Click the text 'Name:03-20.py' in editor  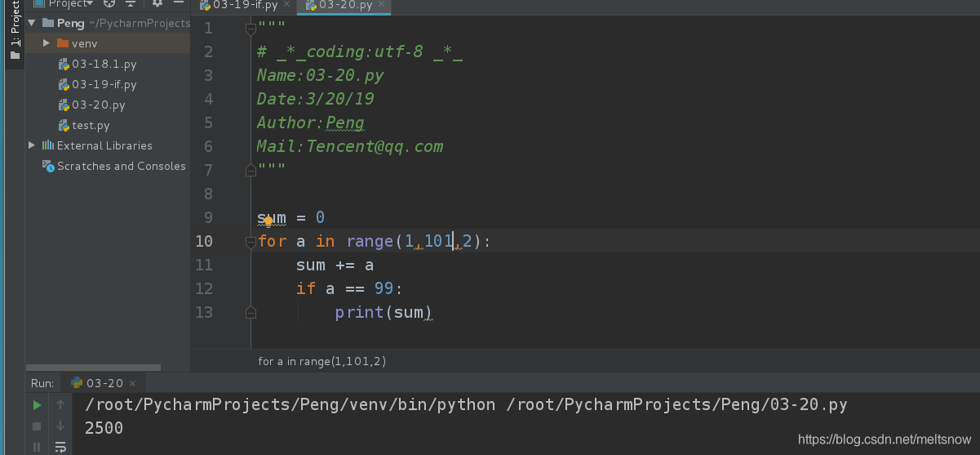coord(320,75)
